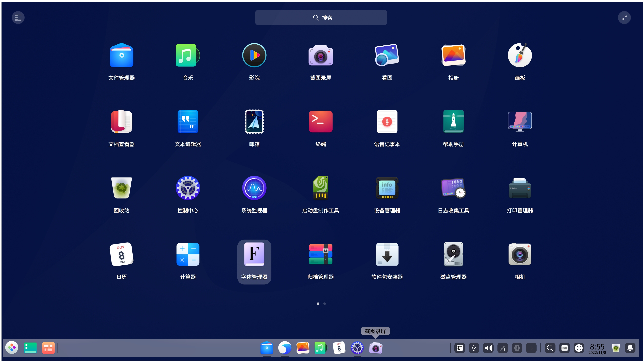Expand the collapsed tray arrow
Screen dimensions: 644x362
[x=531, y=348]
